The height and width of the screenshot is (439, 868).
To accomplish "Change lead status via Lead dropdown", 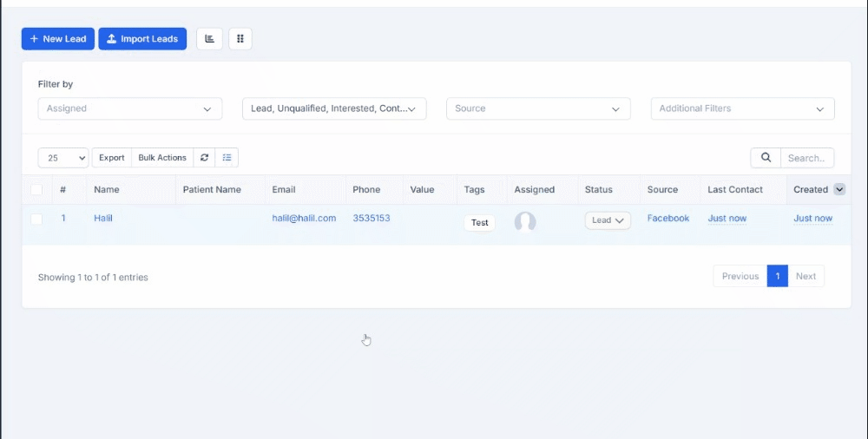I will coord(608,220).
